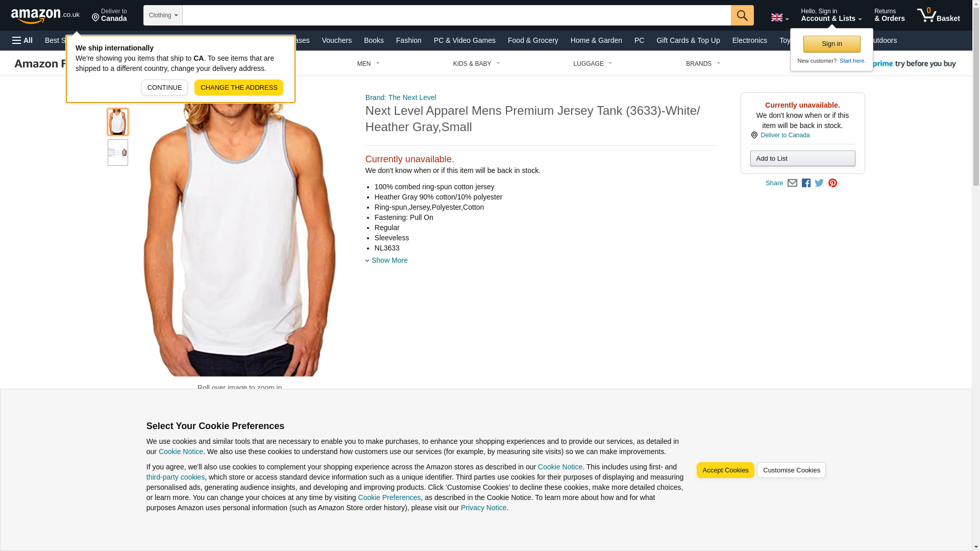Select the second product thumbnail image
Viewport: 980px width, 551px height.
[118, 153]
